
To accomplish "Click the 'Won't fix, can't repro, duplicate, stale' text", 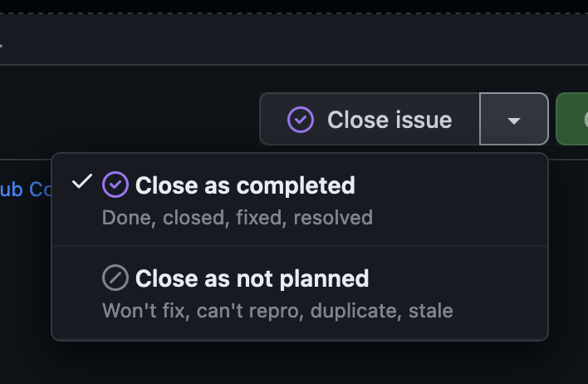I will tap(277, 311).
